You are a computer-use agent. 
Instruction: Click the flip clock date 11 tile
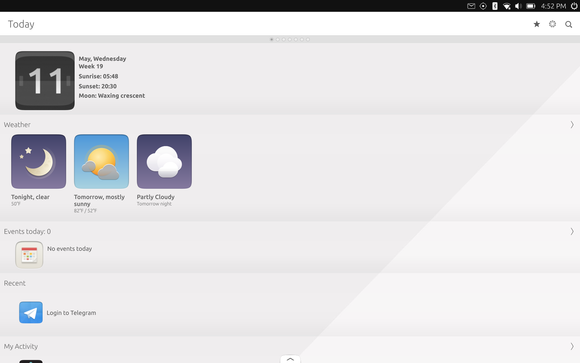45,80
